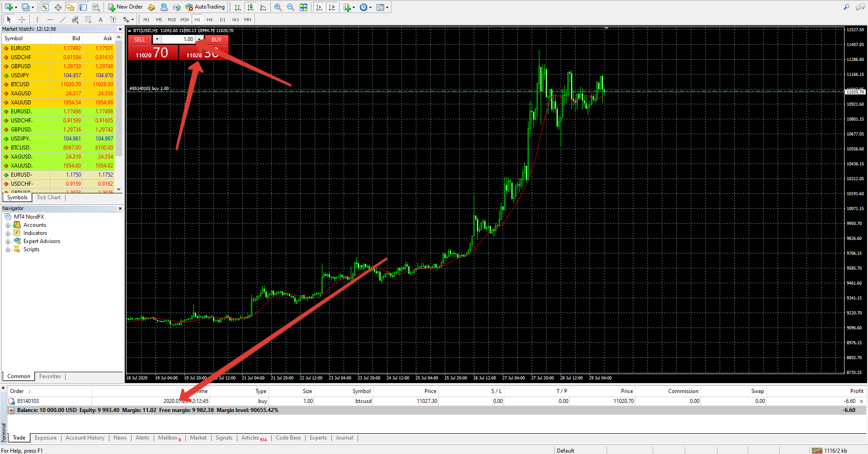
Task: Switch timeframe to D1
Action: (222, 19)
